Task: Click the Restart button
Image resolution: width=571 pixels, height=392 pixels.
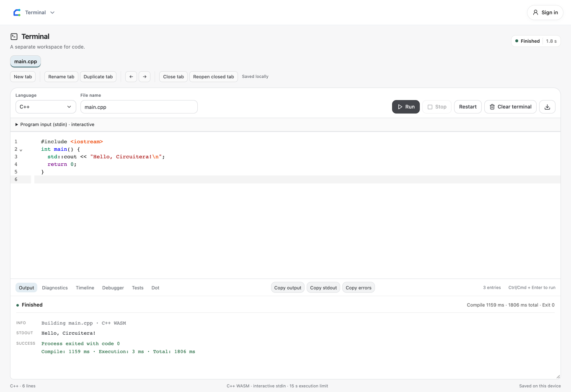Action: tap(468, 107)
